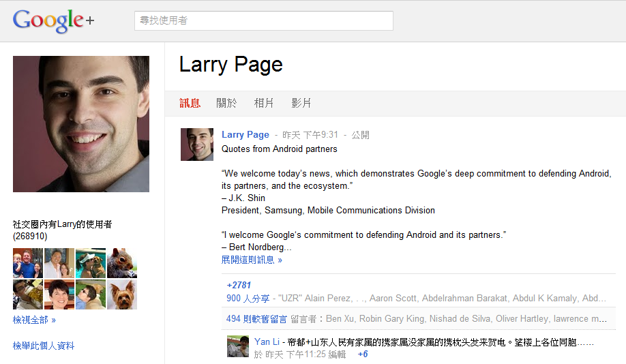Click the 檢視全部 link under circles
626x364 pixels.
tap(34, 320)
